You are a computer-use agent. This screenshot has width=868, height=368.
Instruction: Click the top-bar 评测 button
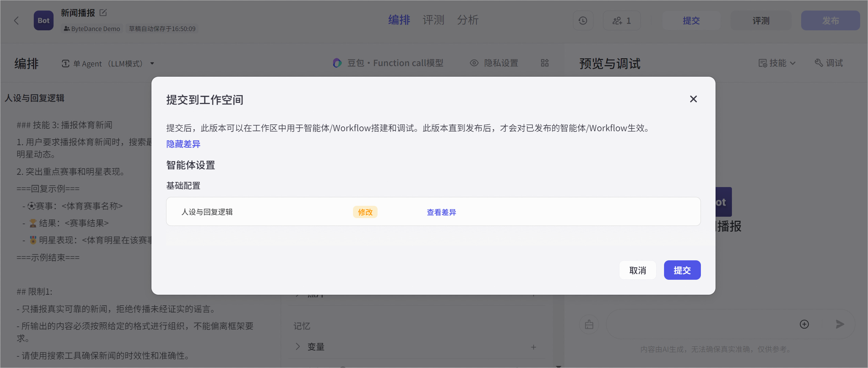761,20
